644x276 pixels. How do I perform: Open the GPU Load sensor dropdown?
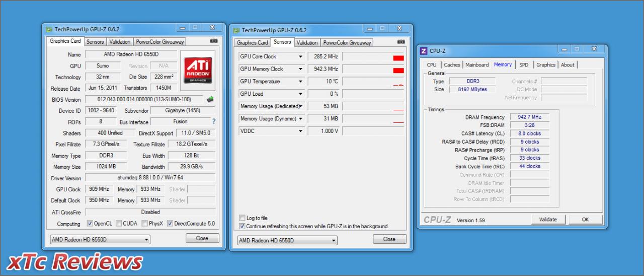click(301, 94)
